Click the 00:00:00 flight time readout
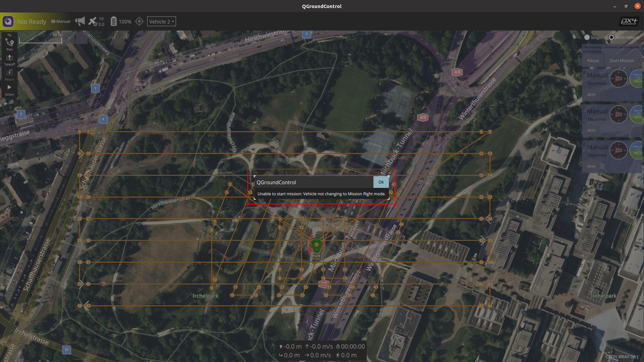Viewport: 644px width, 362px height. (x=353, y=347)
